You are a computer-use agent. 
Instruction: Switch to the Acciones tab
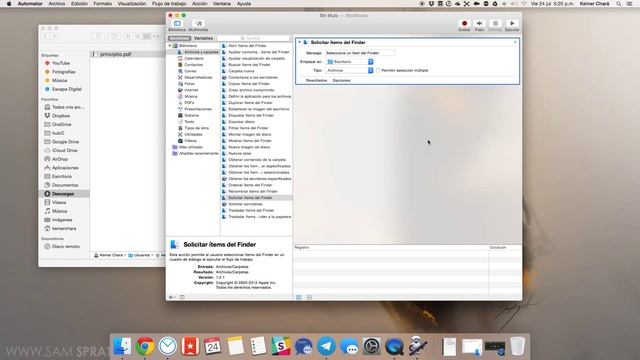pyautogui.click(x=179, y=38)
